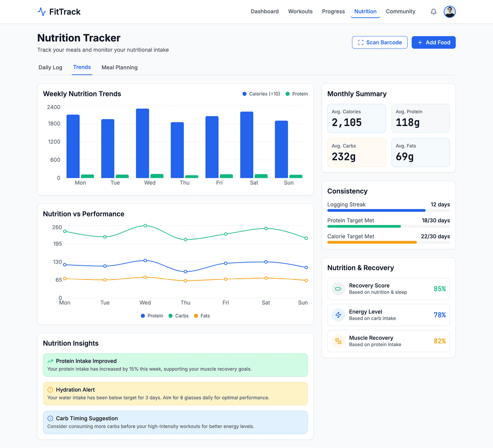Image resolution: width=493 pixels, height=448 pixels.
Task: Click the Energy Level lightning icon
Action: 338,315
